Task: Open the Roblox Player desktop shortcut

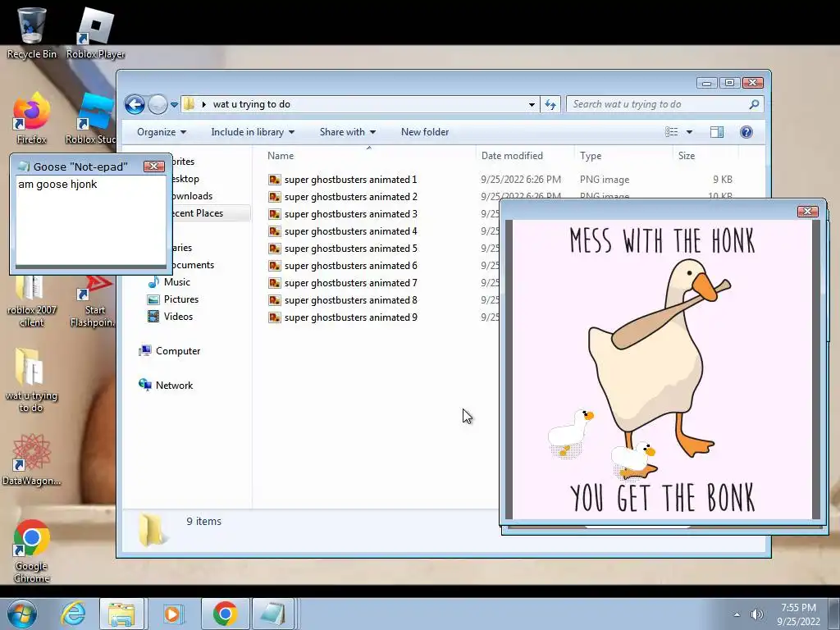Action: (x=95, y=32)
